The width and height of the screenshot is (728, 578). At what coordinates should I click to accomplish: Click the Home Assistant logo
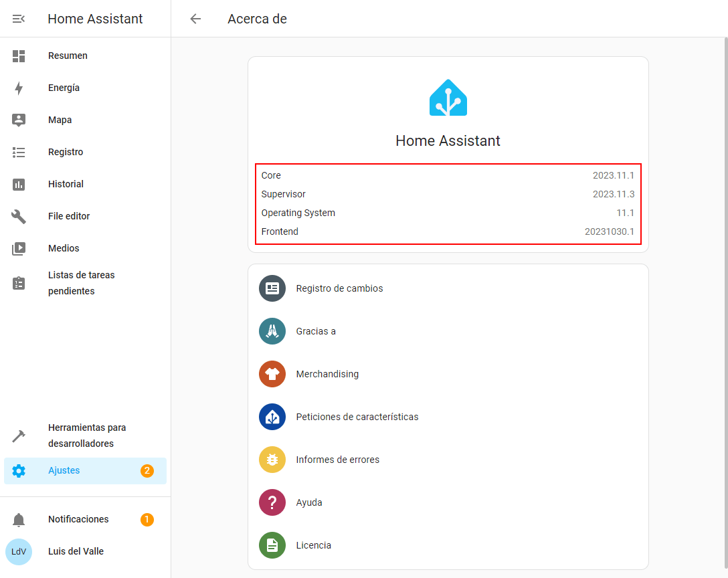pyautogui.click(x=448, y=98)
